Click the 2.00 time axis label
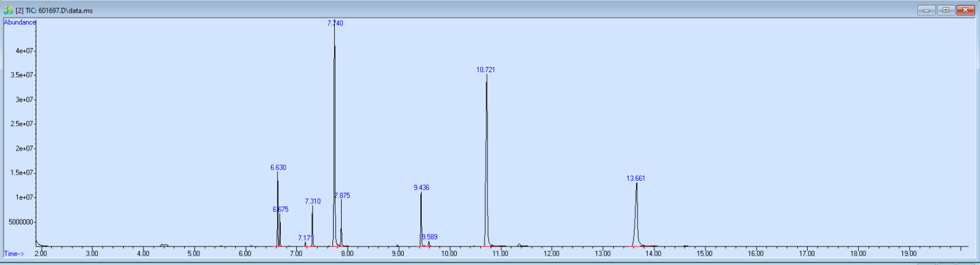The width and height of the screenshot is (980, 265). [x=41, y=254]
